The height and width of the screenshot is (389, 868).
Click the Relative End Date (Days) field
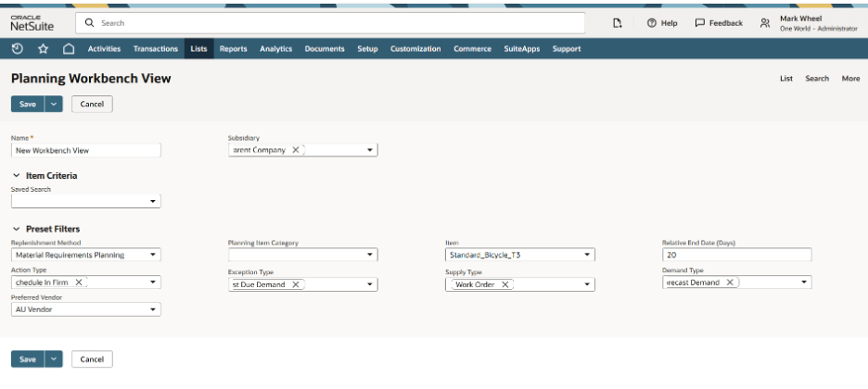tap(737, 256)
